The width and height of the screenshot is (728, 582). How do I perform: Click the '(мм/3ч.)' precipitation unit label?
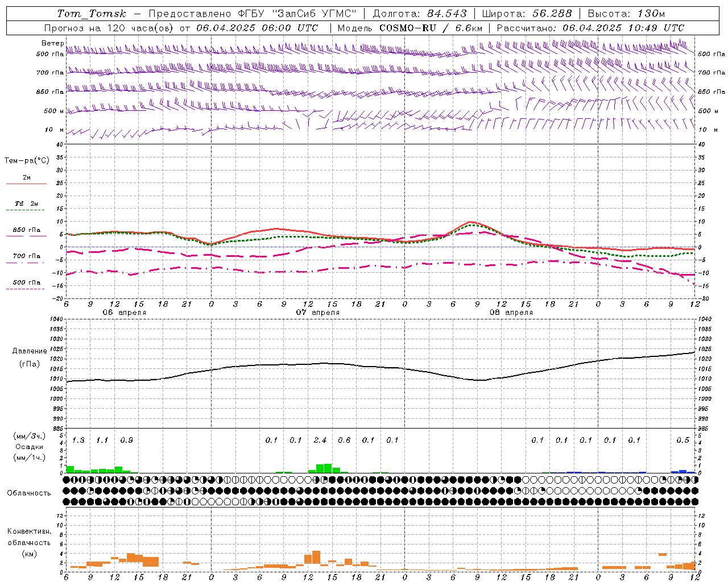click(x=30, y=436)
